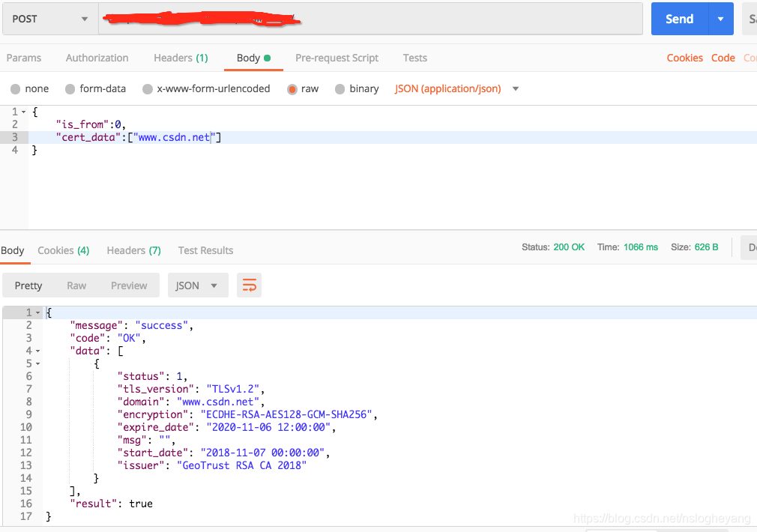Switch response view to Pretty

[28, 285]
